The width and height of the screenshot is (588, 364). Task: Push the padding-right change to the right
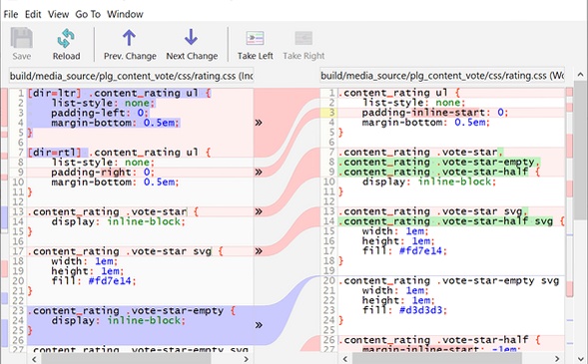(x=259, y=172)
